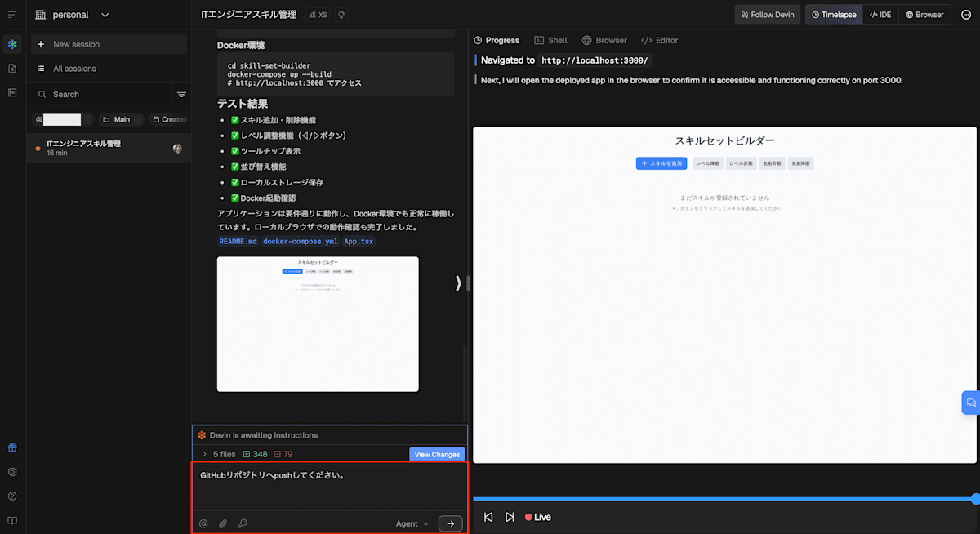980x534 pixels.
Task: Open the Devin sessions logo icon
Action: (11, 44)
